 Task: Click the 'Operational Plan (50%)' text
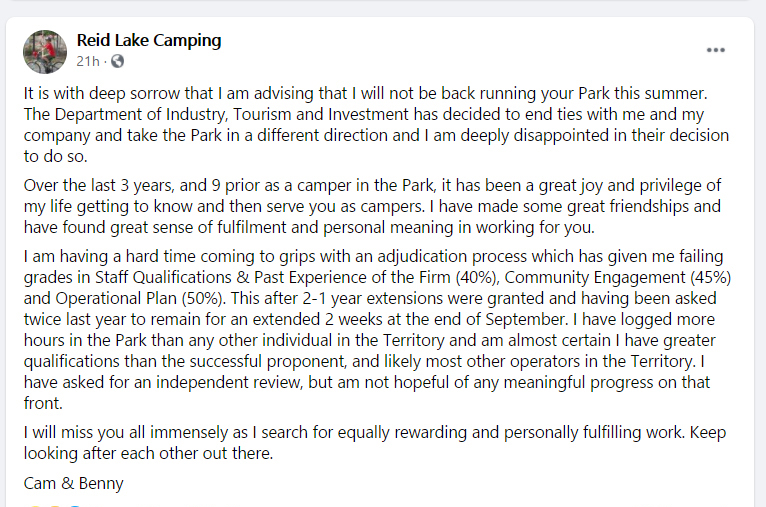[141, 298]
